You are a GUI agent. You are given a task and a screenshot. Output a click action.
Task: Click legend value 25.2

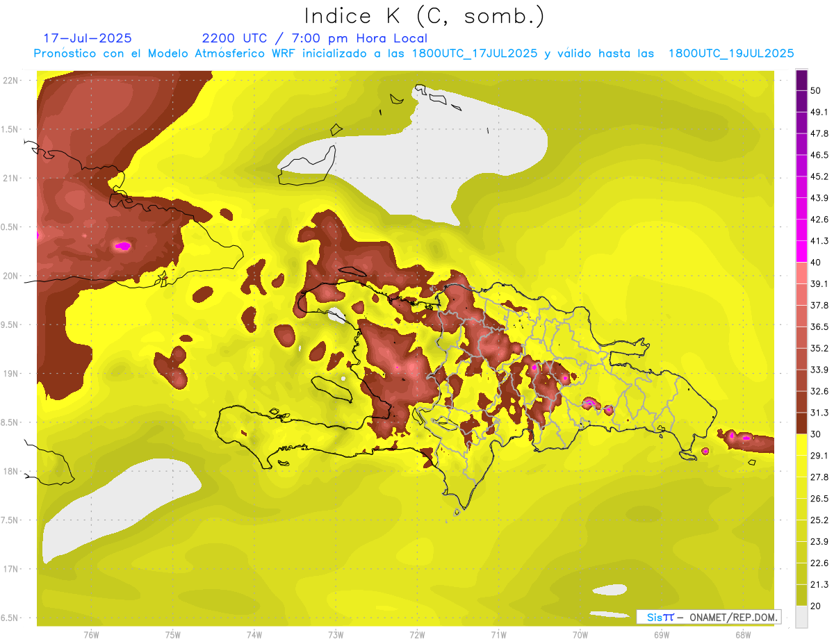[819, 520]
